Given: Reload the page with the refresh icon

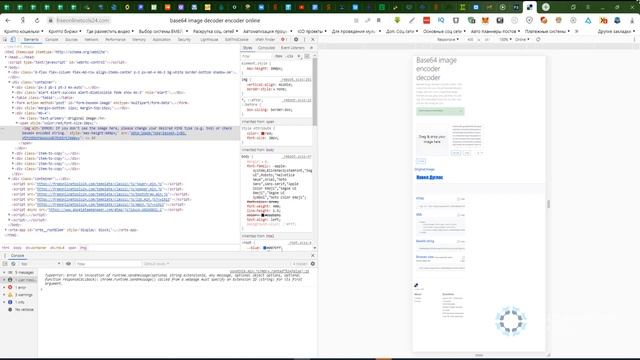Looking at the screenshot, I should pyautogui.click(x=37, y=20).
